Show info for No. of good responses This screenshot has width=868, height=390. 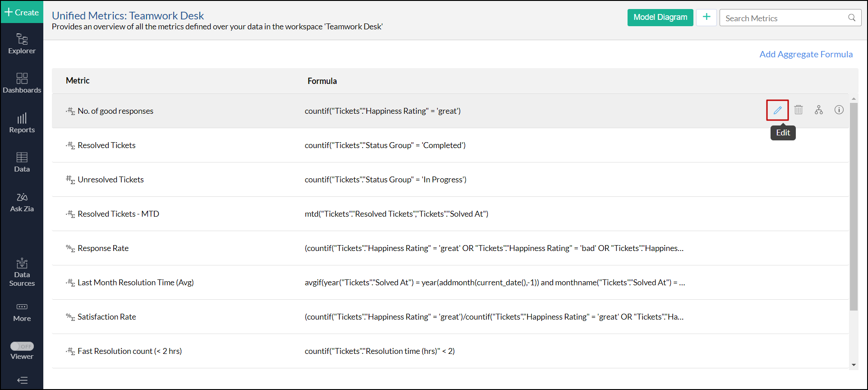pos(839,110)
